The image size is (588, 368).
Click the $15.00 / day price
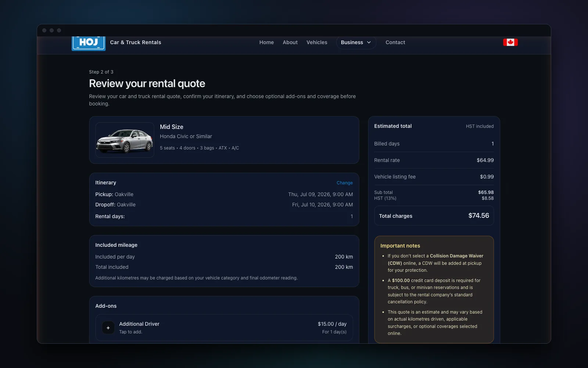tap(332, 324)
